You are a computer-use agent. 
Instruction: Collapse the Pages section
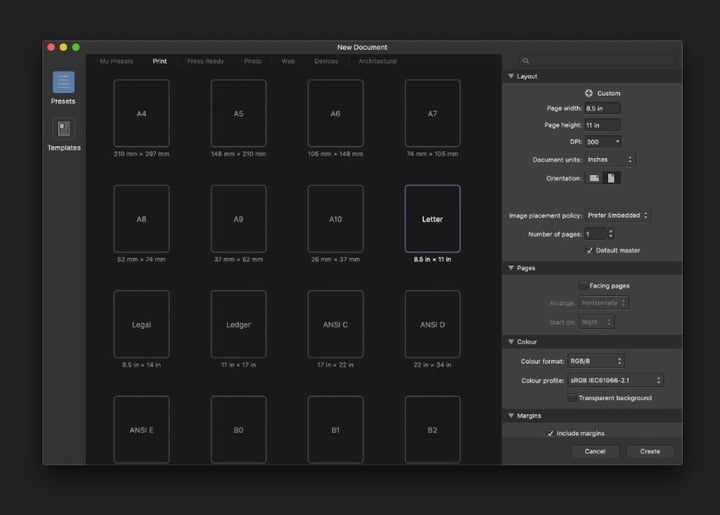tap(511, 268)
